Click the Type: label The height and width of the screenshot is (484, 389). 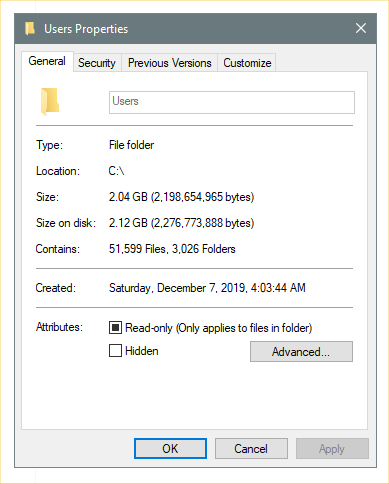click(49, 145)
